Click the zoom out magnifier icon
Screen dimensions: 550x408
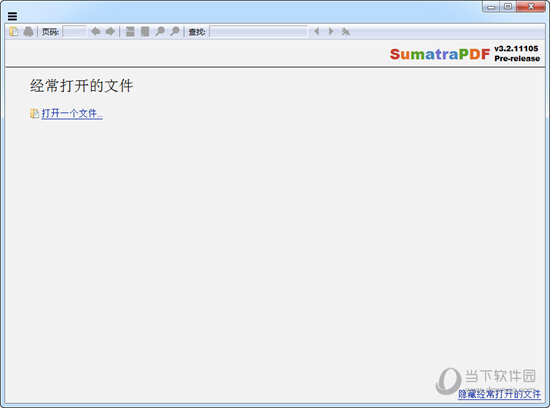(x=160, y=32)
